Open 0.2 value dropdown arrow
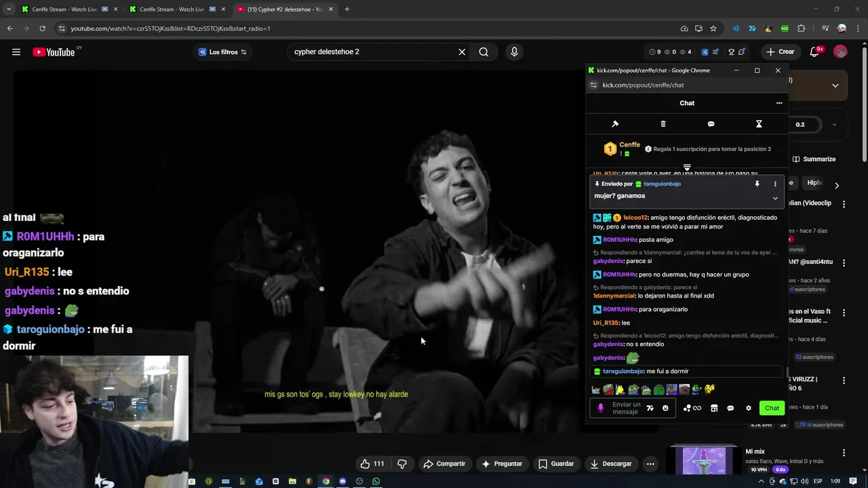 coord(834,125)
